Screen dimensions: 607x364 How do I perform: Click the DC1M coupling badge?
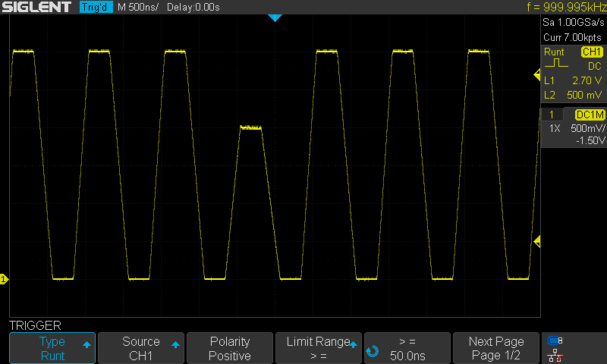point(590,115)
